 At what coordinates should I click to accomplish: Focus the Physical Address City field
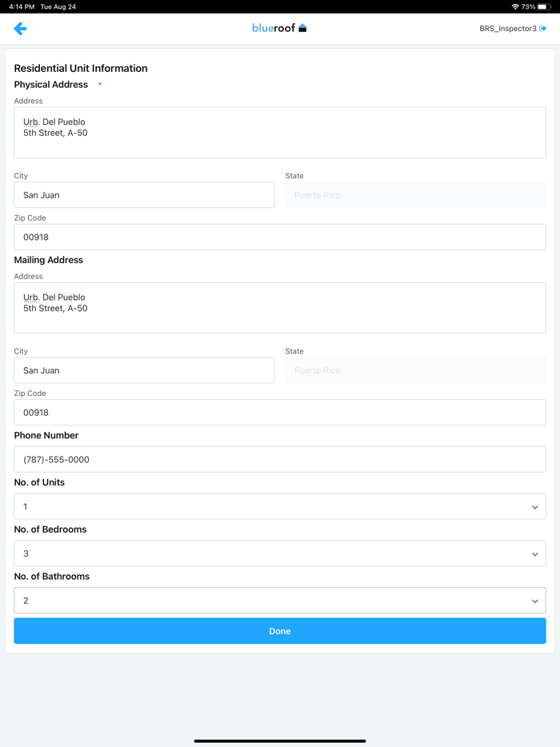(x=144, y=195)
